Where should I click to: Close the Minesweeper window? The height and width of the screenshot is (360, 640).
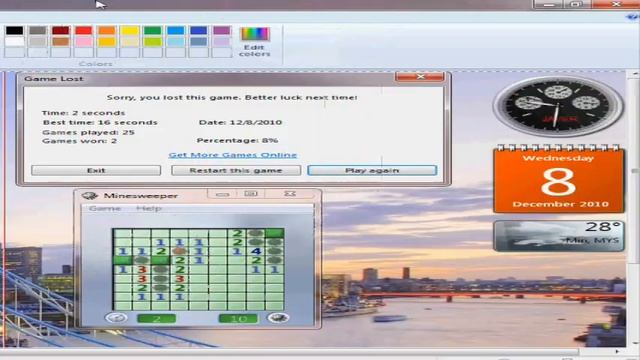click(x=290, y=194)
